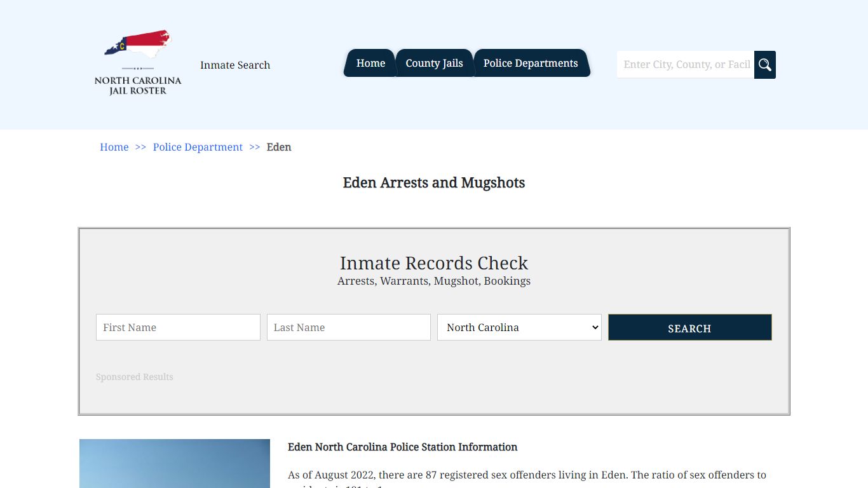Click the Inmate Records Check heading

tap(434, 263)
